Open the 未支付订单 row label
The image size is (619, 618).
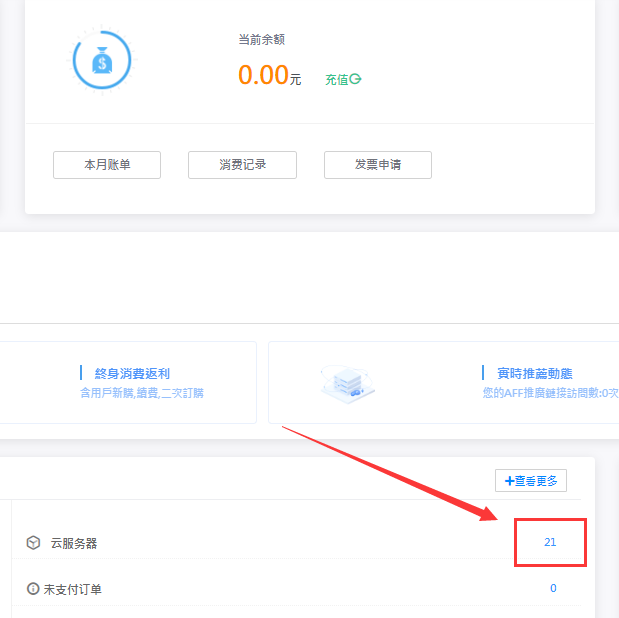(x=73, y=589)
